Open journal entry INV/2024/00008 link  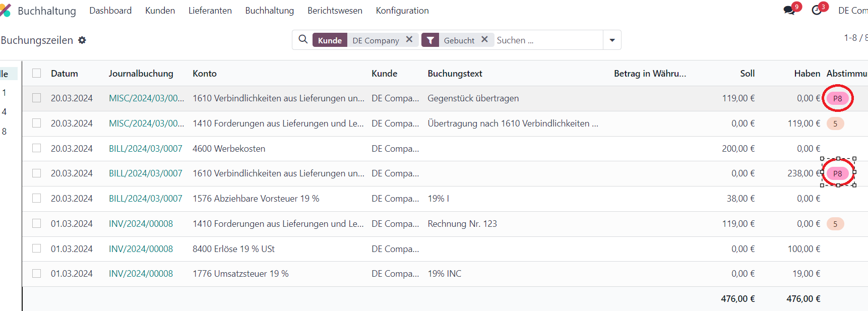141,224
